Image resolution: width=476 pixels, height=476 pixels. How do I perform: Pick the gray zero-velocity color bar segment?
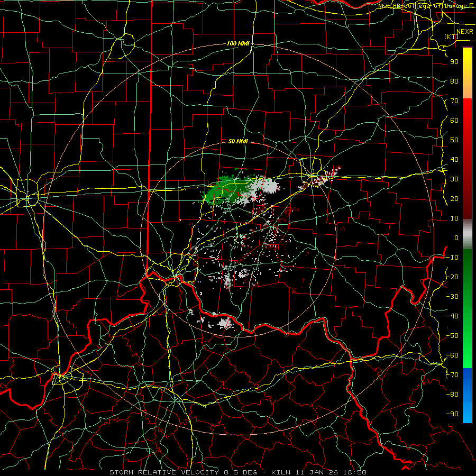[467, 234]
